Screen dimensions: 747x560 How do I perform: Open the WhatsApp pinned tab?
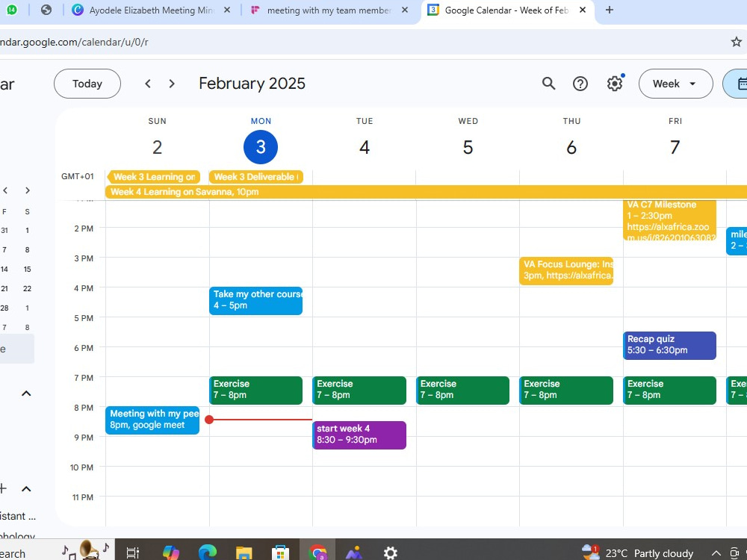pos(11,10)
